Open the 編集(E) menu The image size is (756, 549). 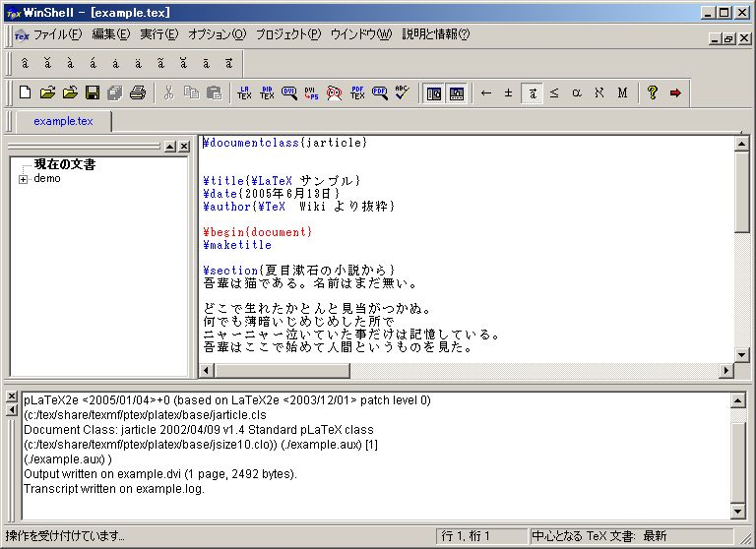click(x=111, y=34)
